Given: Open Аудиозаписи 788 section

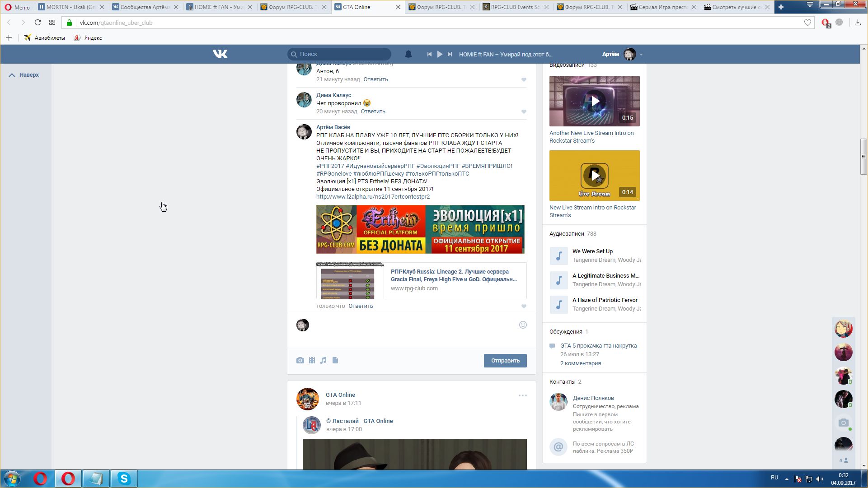Looking at the screenshot, I should point(572,234).
